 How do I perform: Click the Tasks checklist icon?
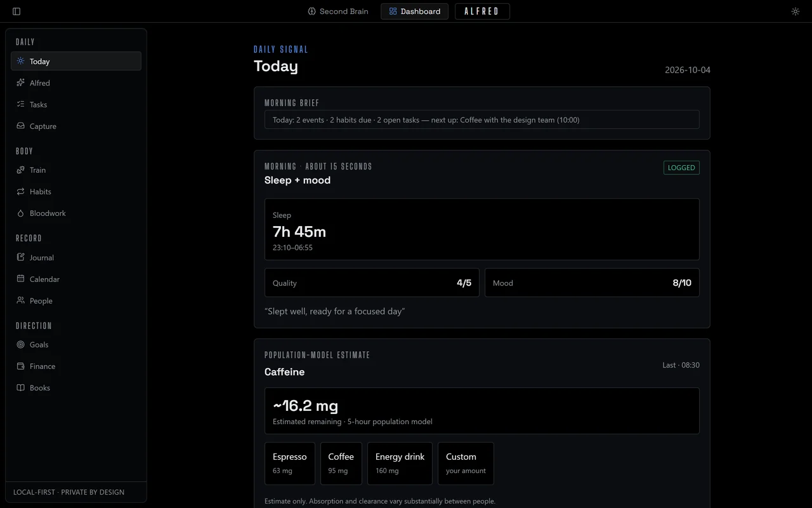click(21, 104)
